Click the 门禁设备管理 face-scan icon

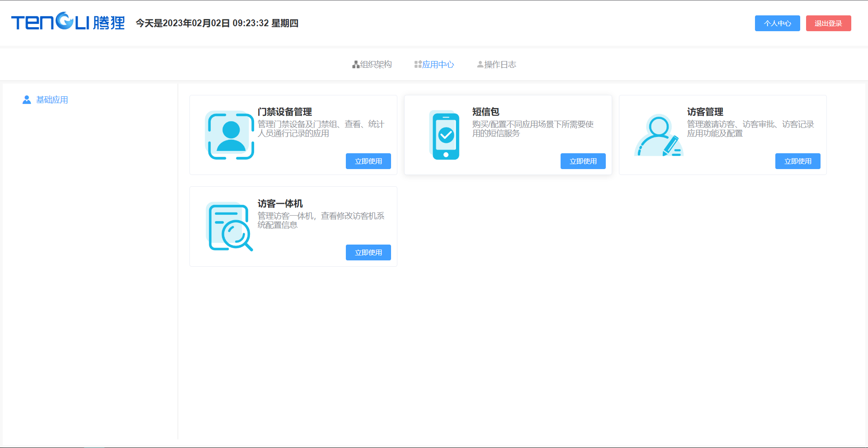tap(230, 135)
